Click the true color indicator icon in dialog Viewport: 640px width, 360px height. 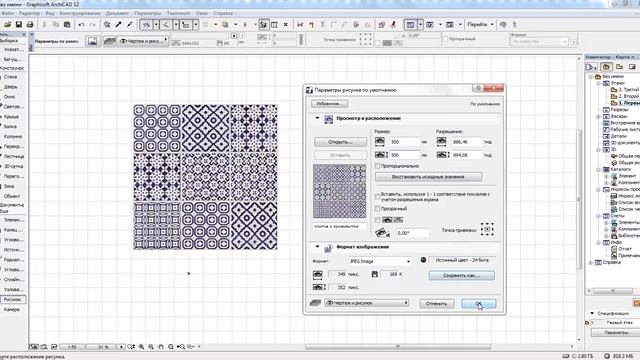coord(423,260)
